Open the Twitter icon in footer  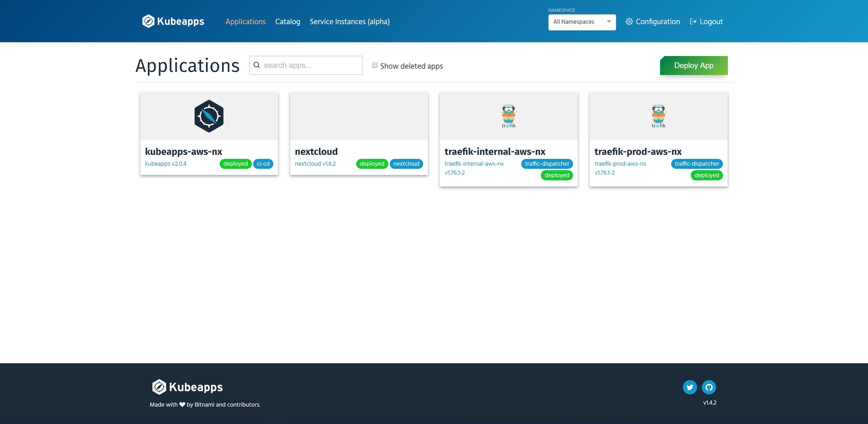click(x=689, y=387)
